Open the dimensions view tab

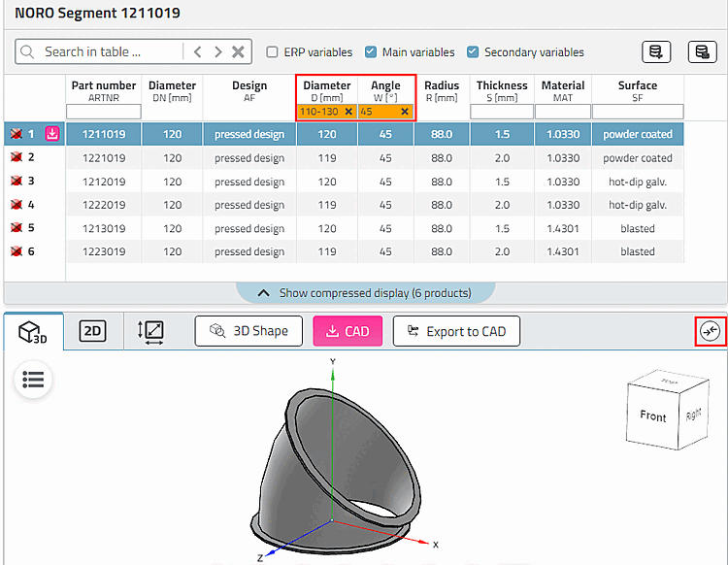pyautogui.click(x=150, y=331)
